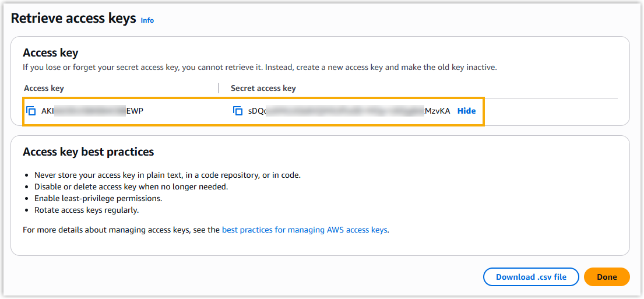Click the 'Disable or delete access key' bullet
The height and width of the screenshot is (299, 644).
131,187
